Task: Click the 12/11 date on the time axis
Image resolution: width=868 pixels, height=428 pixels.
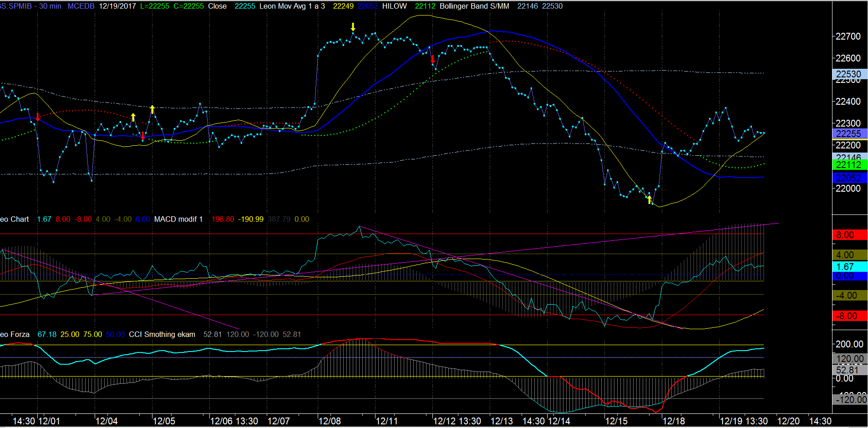Action: [x=387, y=421]
